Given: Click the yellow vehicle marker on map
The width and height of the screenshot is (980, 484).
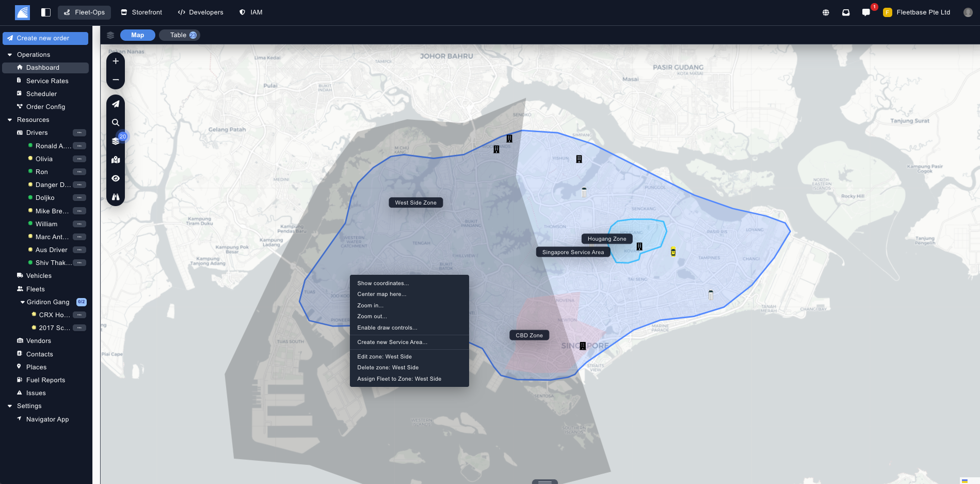Looking at the screenshot, I should click(x=673, y=252).
